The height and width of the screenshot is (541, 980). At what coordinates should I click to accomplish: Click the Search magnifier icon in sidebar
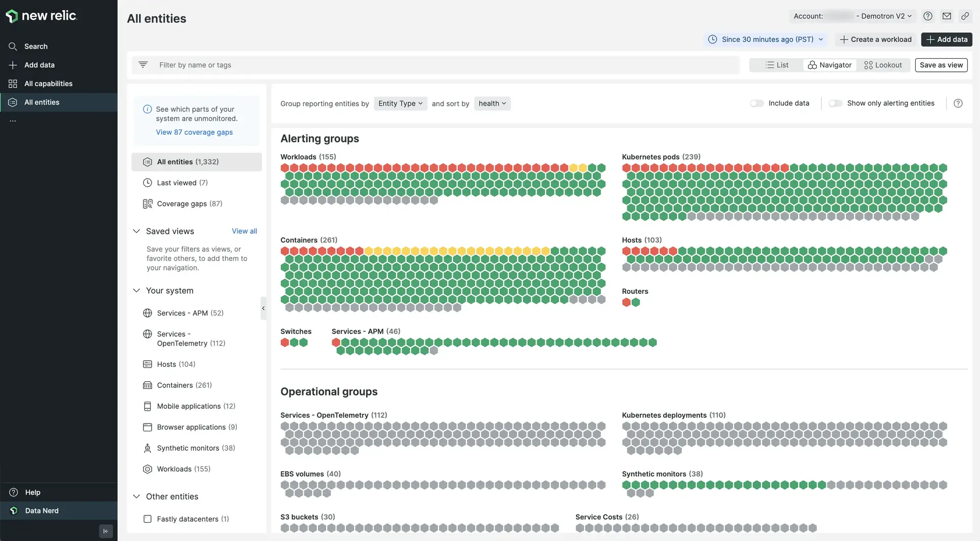(x=13, y=46)
